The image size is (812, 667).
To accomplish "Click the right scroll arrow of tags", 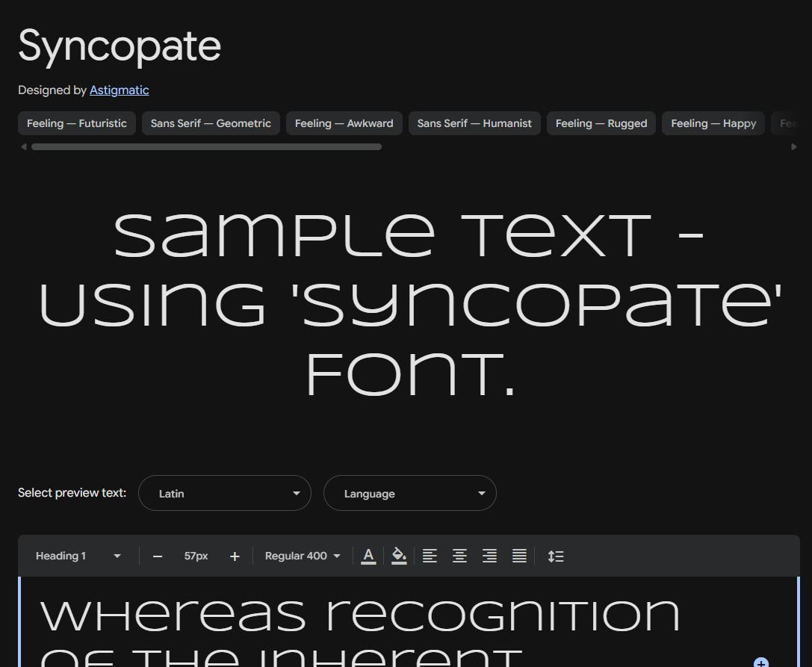I will click(x=794, y=147).
